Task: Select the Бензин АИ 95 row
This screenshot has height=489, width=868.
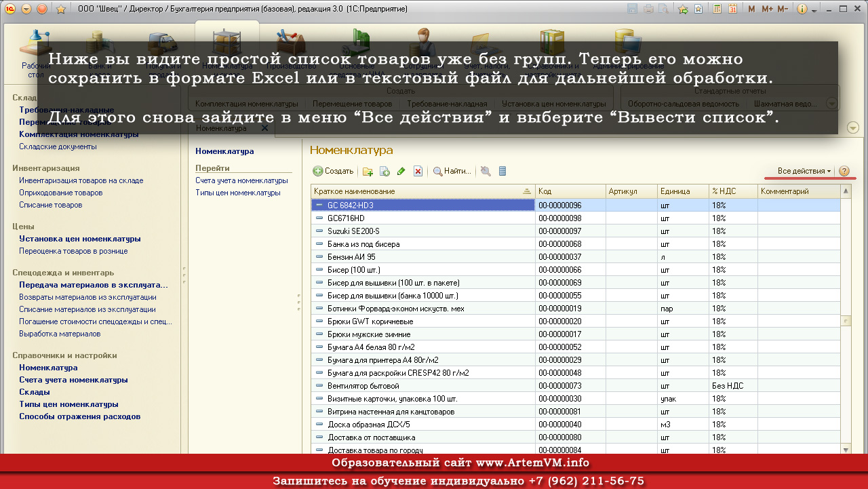Action: (576, 257)
